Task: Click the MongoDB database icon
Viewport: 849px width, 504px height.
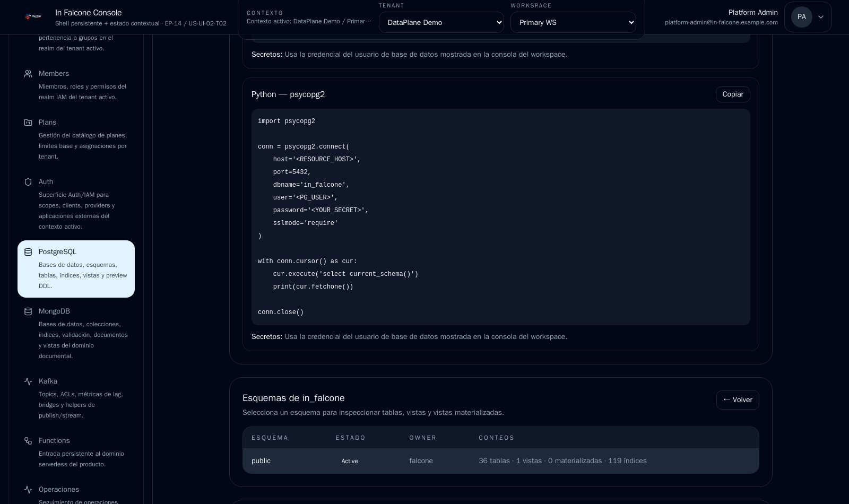Action: point(28,311)
